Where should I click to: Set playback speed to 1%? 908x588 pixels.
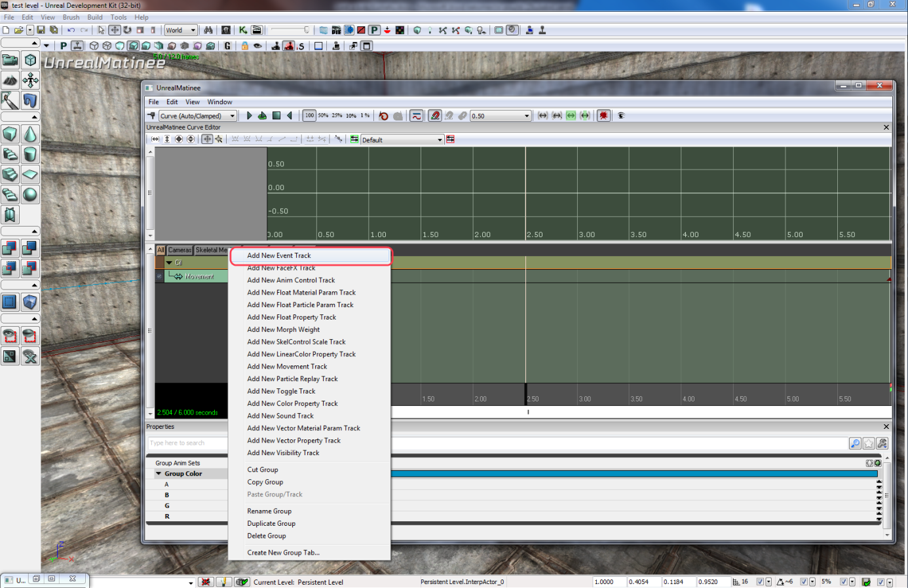(x=365, y=116)
